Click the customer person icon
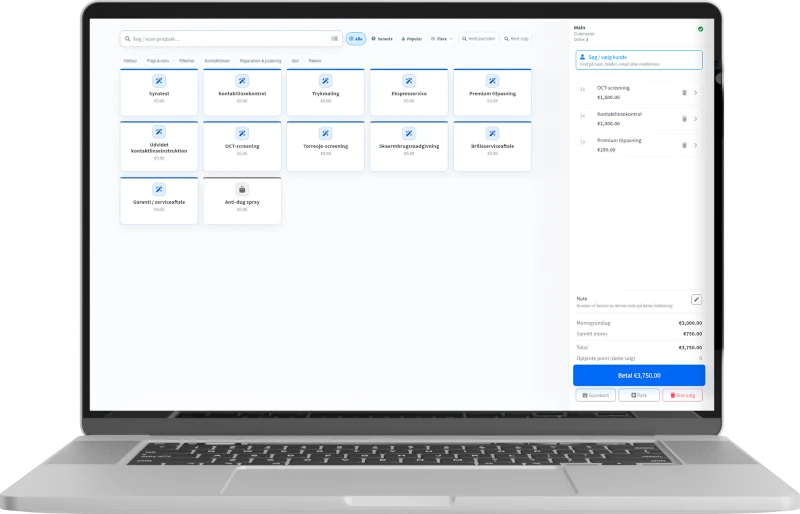Viewport: 800px width, 514px height. pos(582,57)
